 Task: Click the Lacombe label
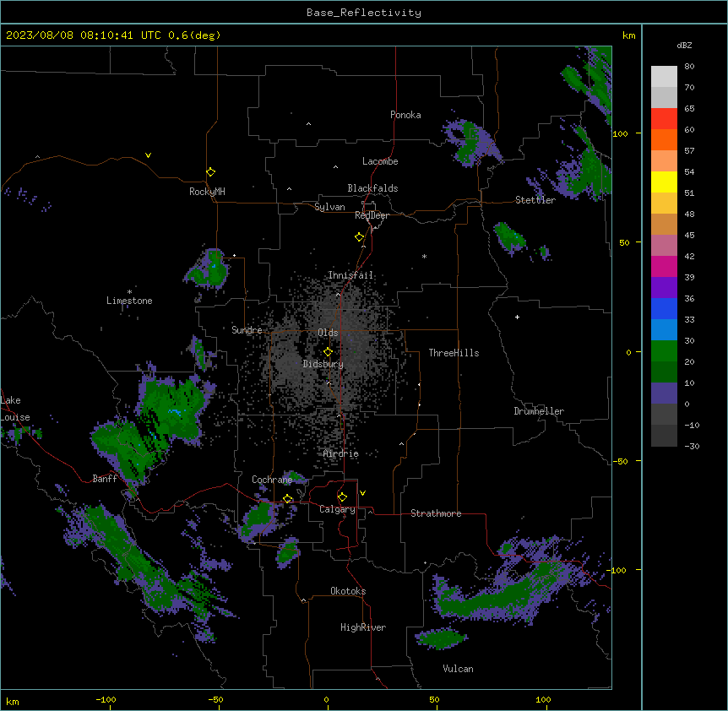click(x=380, y=161)
